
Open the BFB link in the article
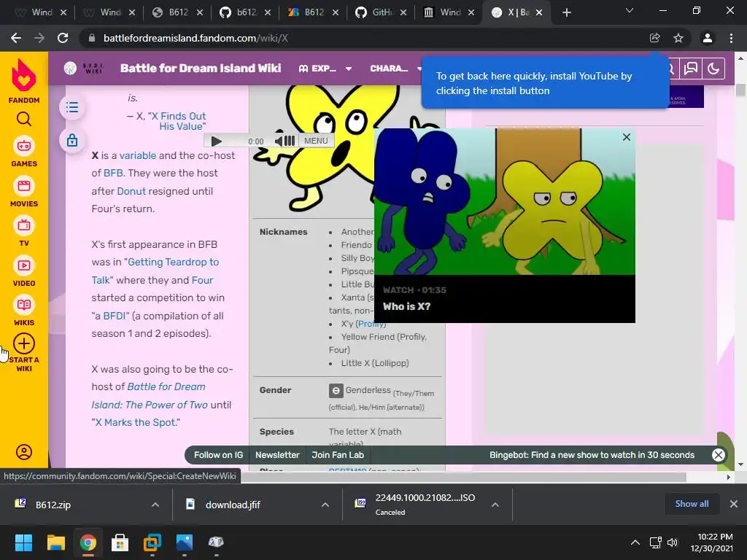click(113, 173)
